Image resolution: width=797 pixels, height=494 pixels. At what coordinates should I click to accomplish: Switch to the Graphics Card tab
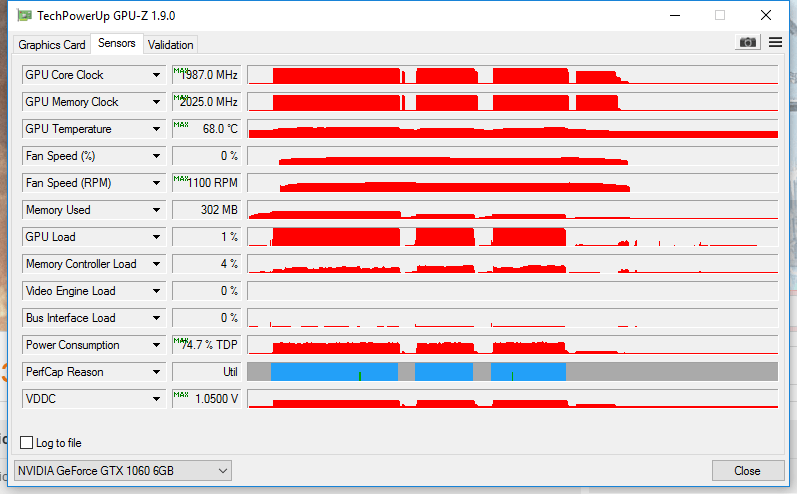[x=52, y=45]
